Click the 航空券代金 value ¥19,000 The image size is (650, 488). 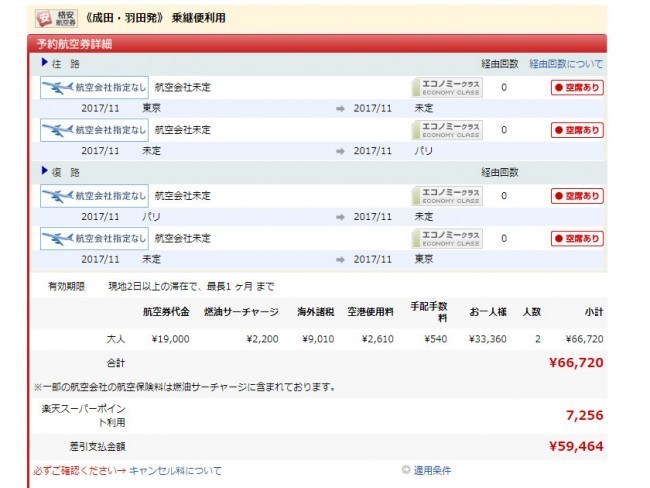(170, 339)
